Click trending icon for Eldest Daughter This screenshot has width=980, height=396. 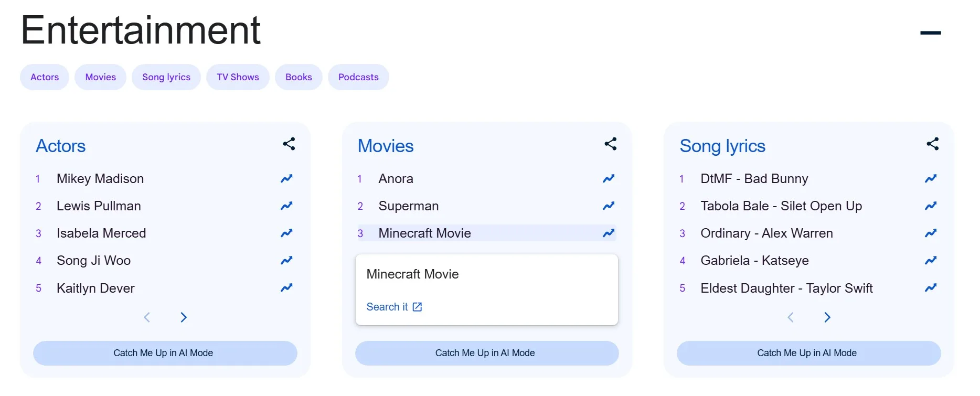[x=931, y=288]
